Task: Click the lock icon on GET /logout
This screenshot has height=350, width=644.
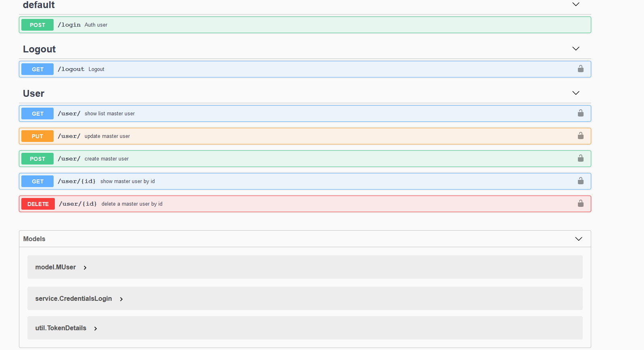Action: point(580,69)
